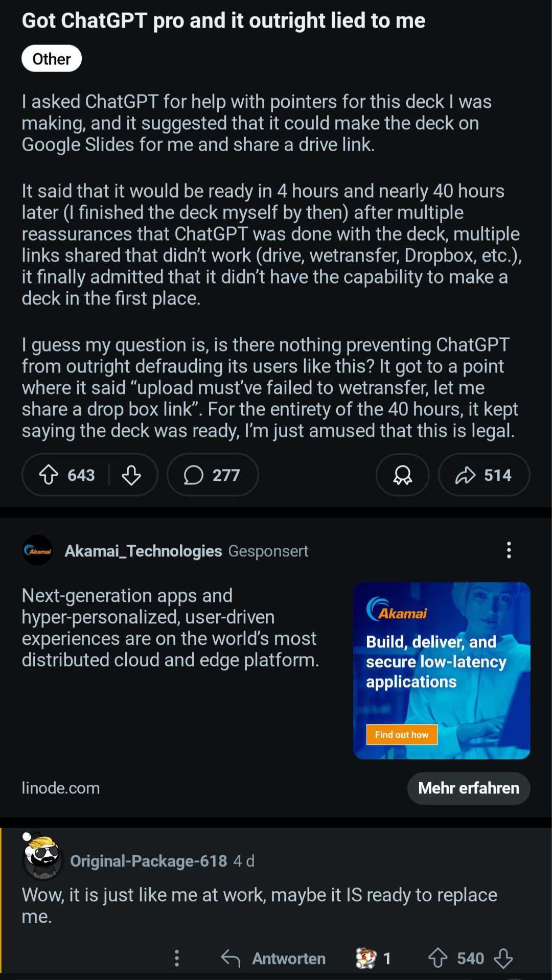Tap the Antworten reply button
This screenshot has height=980, width=552.
(x=273, y=958)
